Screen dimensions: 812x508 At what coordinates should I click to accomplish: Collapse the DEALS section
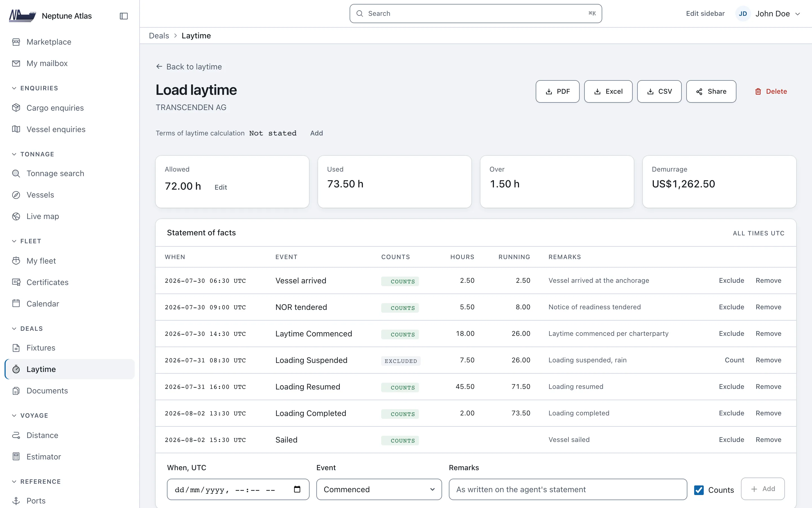click(x=28, y=329)
